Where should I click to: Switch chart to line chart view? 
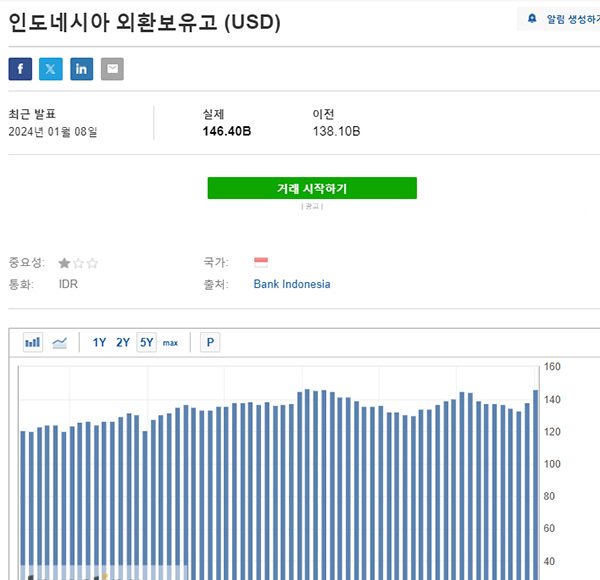60,342
